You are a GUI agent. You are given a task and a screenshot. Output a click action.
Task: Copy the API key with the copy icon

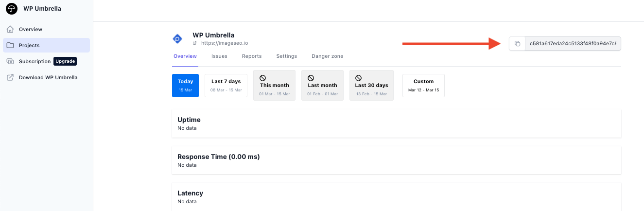518,44
